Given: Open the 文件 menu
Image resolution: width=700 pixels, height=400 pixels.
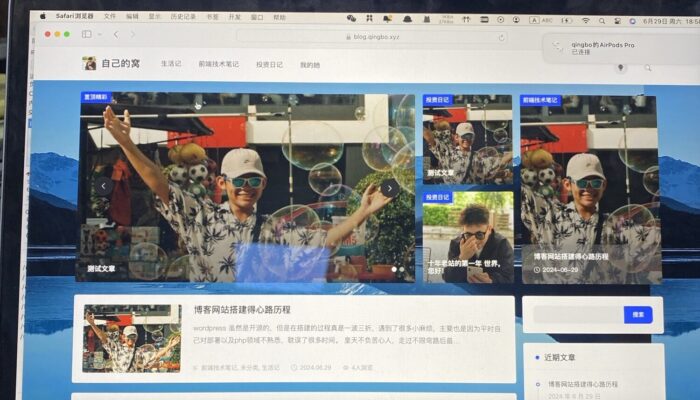Looking at the screenshot, I should point(110,16).
